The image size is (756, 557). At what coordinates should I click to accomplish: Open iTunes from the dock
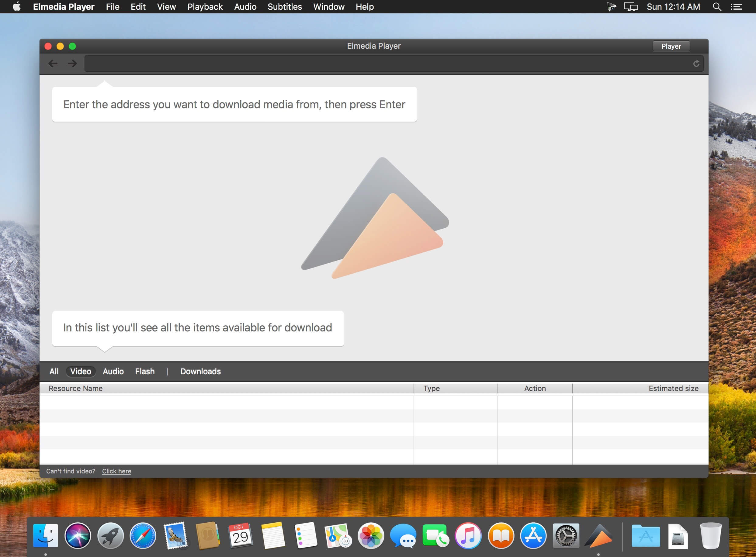point(468,536)
